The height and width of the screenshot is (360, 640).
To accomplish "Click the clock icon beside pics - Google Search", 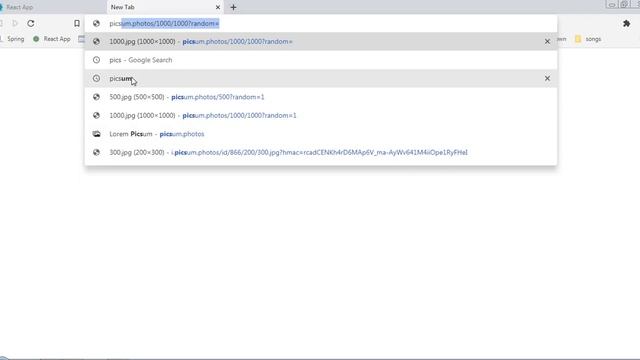I will (x=96, y=60).
